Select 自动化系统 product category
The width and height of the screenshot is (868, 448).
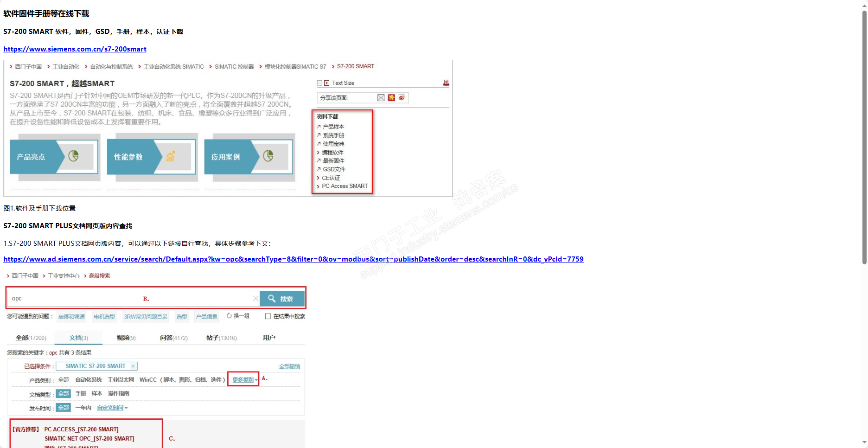tap(89, 380)
